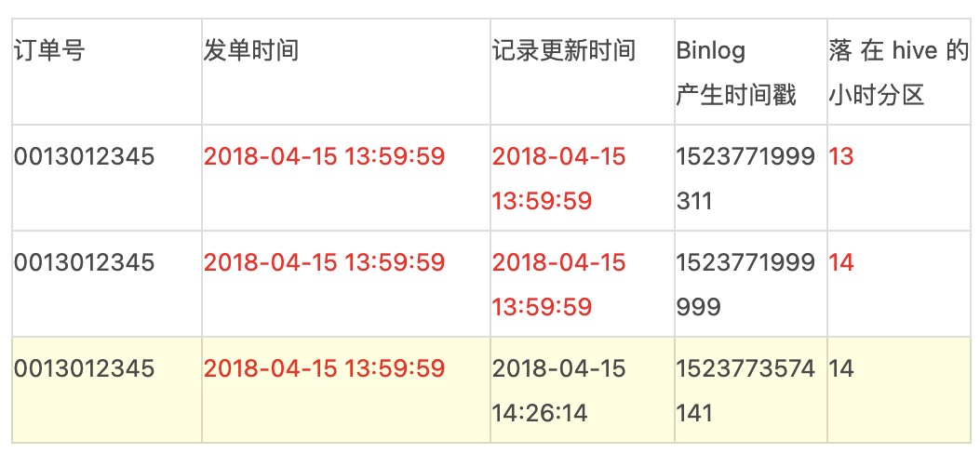Click first row's red 发单时间 value

coord(325,157)
